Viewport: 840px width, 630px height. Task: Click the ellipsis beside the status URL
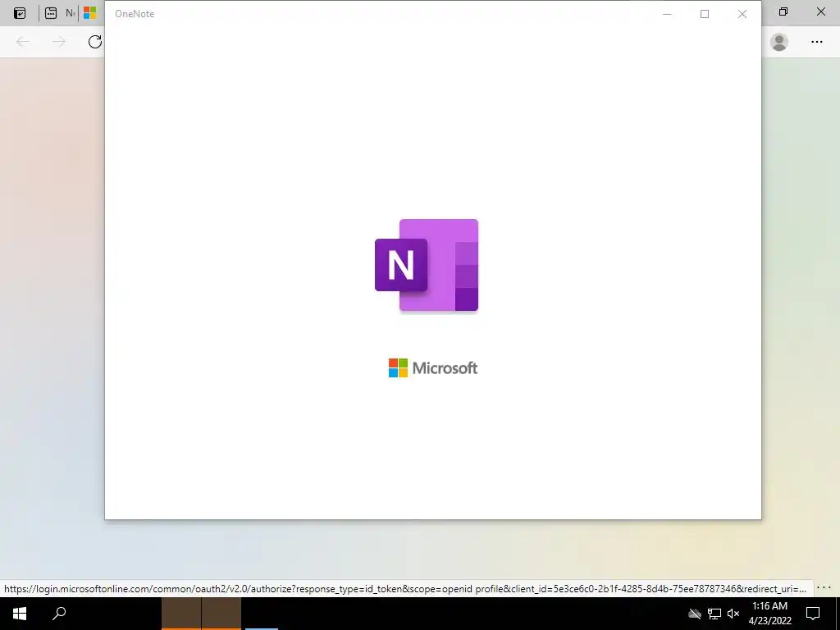tap(824, 587)
